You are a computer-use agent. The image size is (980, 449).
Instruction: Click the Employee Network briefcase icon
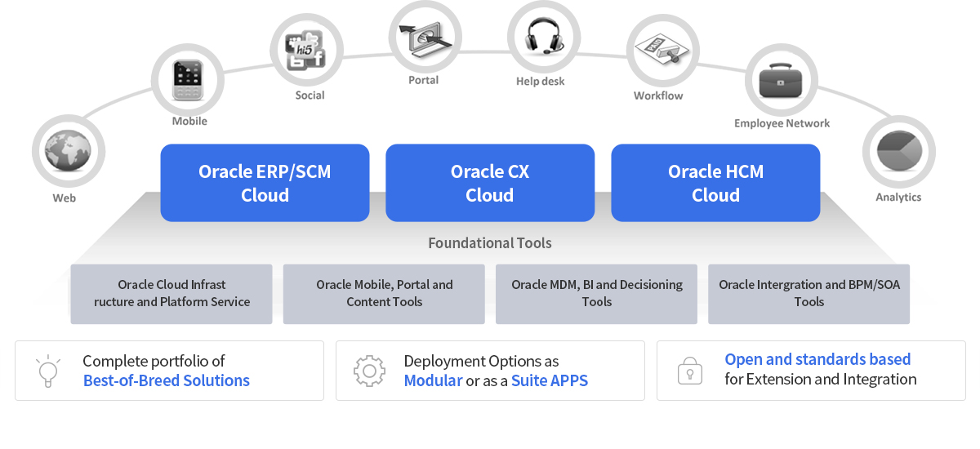782,81
